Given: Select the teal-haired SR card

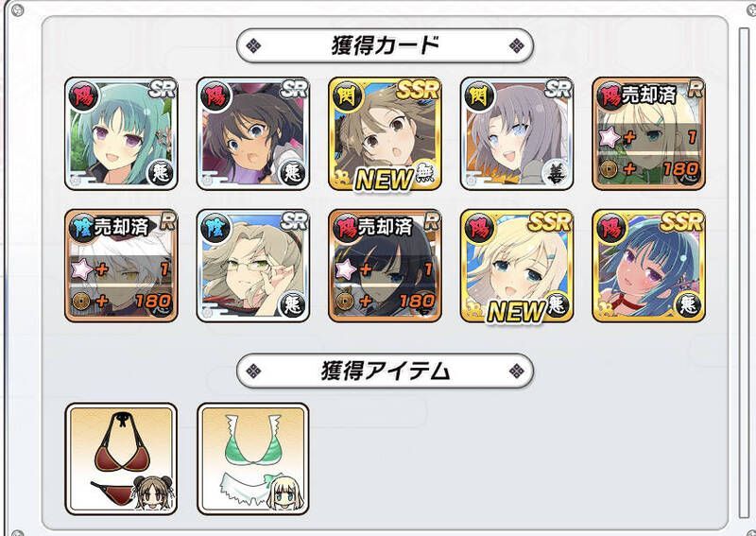Looking at the screenshot, I should pyautogui.click(x=121, y=133).
